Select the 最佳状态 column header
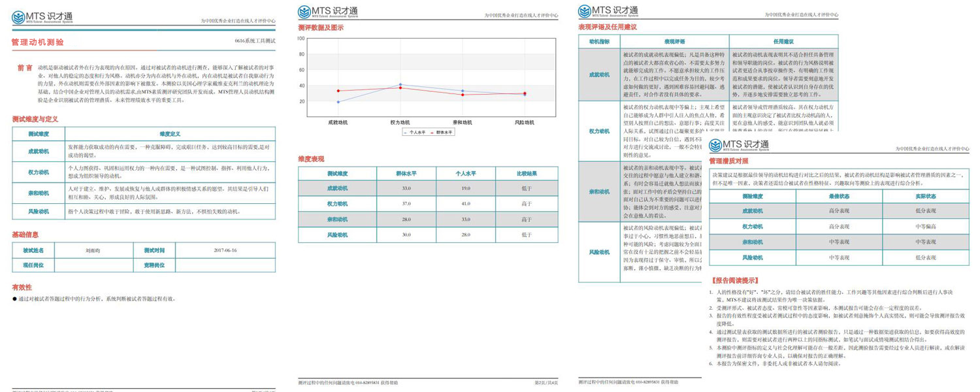This screenshot has width=980, height=392. [839, 197]
